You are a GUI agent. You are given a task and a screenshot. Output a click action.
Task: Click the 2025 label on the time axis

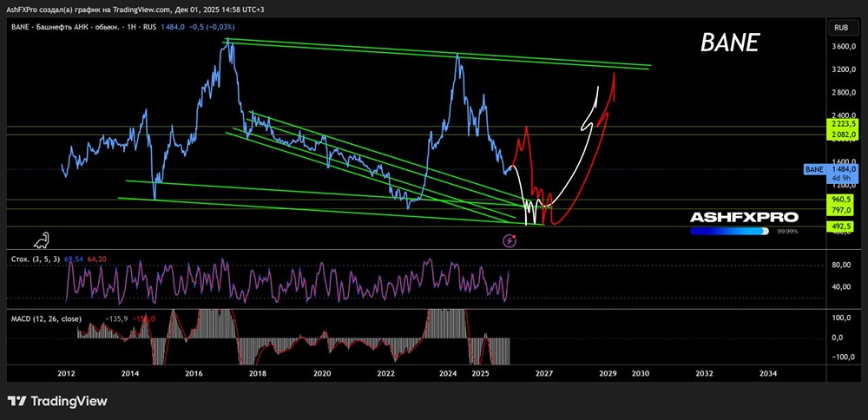coord(481,373)
